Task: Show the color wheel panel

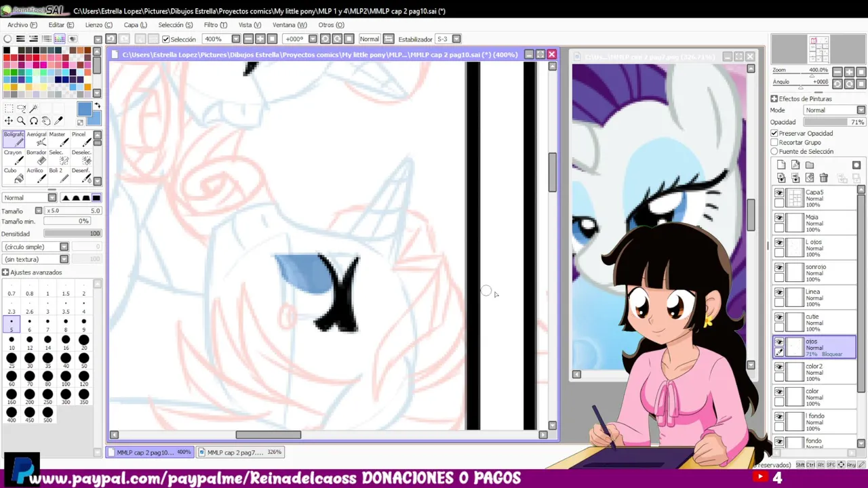Action: tap(7, 39)
